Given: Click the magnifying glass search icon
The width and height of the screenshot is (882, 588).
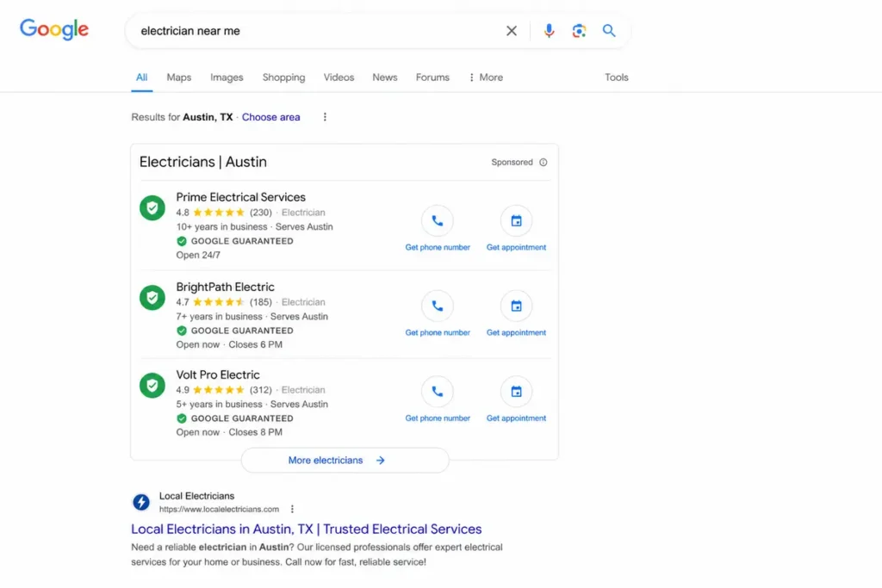Looking at the screenshot, I should tap(609, 30).
